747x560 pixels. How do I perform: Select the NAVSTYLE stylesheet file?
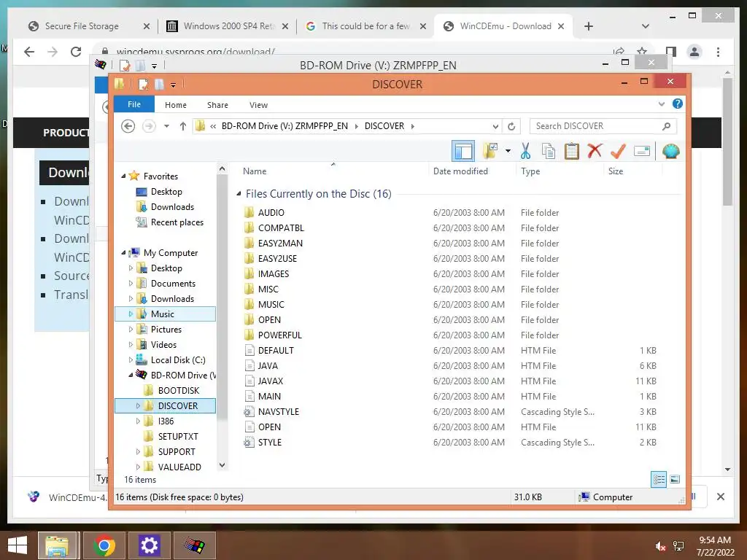[278, 412]
